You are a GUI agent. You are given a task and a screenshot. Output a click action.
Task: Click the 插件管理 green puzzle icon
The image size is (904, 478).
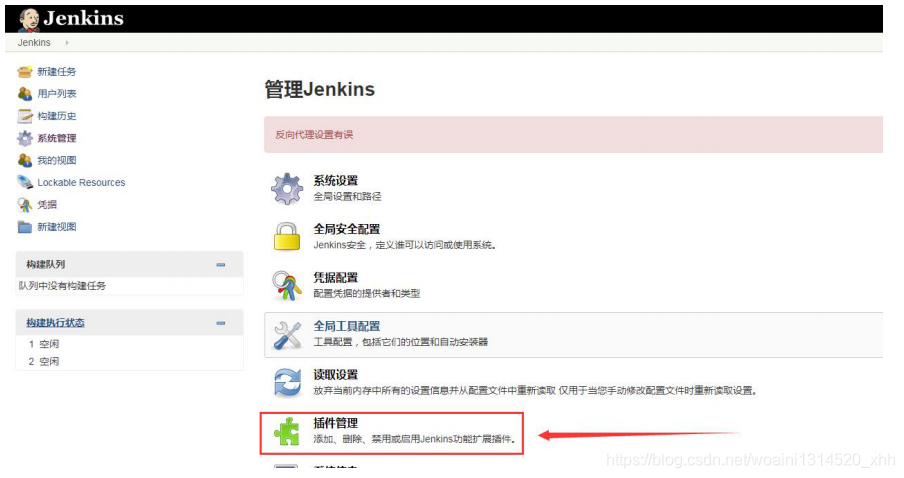pos(287,431)
